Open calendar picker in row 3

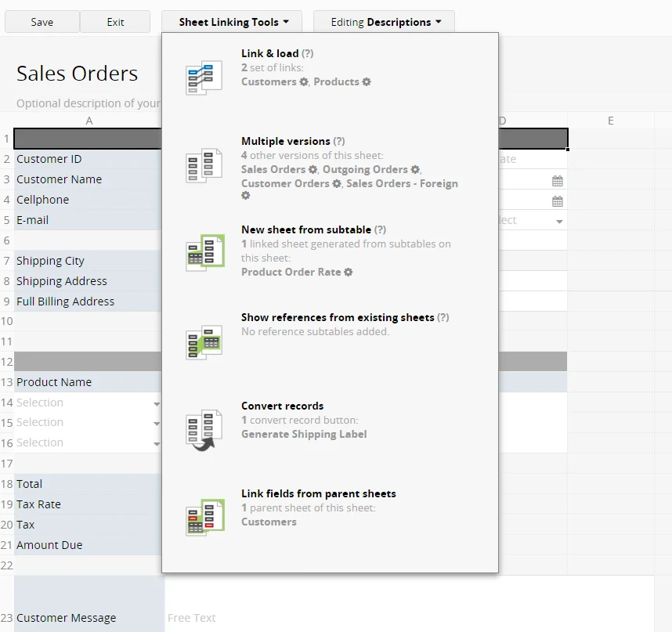pos(557,181)
